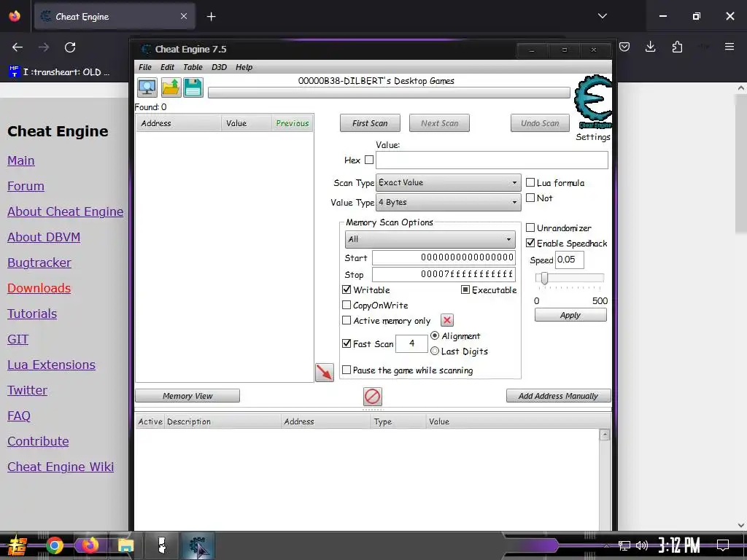Open the Table menu

click(193, 67)
